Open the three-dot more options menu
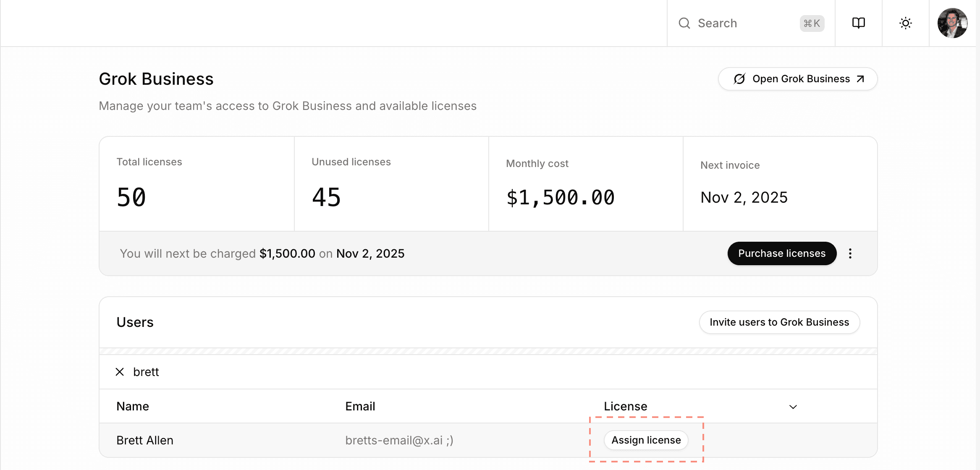The height and width of the screenshot is (470, 980). [850, 253]
